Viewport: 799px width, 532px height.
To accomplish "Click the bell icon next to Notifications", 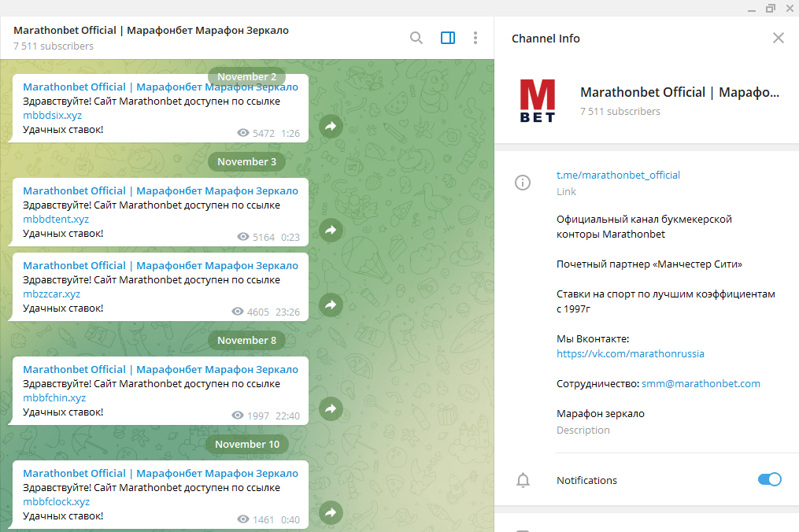I will [523, 480].
